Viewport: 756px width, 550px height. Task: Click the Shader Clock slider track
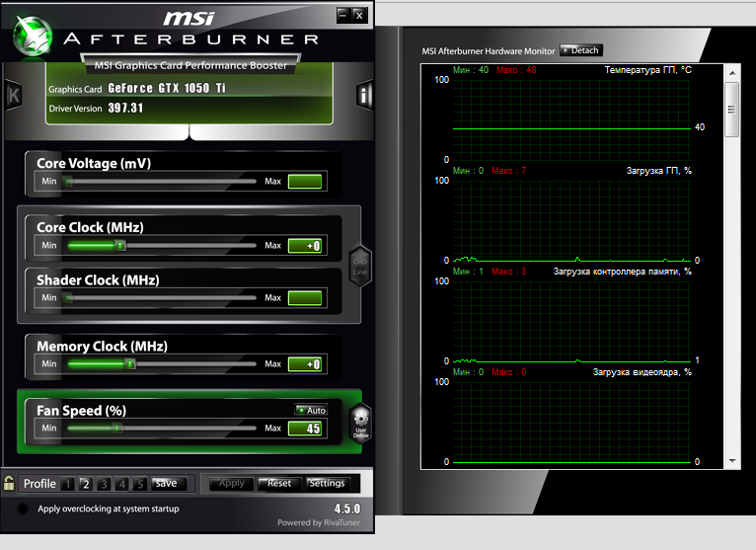[x=162, y=297]
